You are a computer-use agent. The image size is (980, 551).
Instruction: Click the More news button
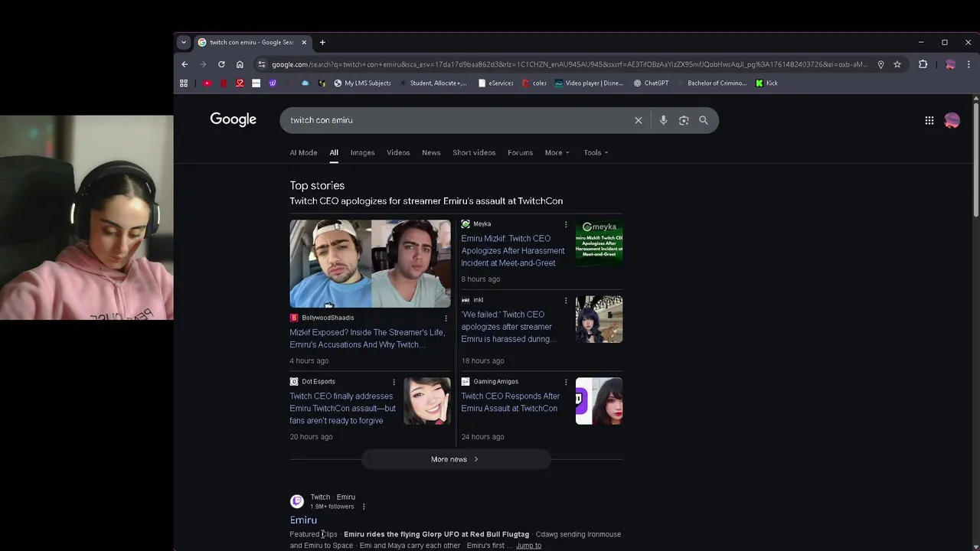pyautogui.click(x=456, y=459)
